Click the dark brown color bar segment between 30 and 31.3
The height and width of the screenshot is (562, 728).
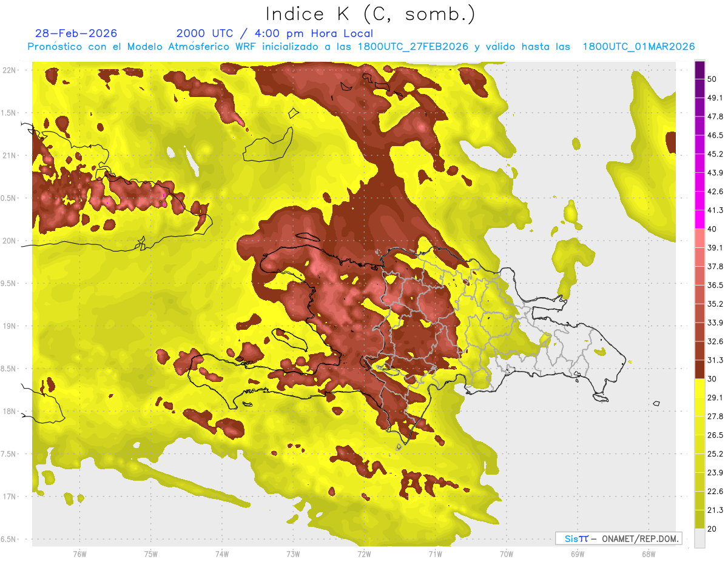(699, 369)
